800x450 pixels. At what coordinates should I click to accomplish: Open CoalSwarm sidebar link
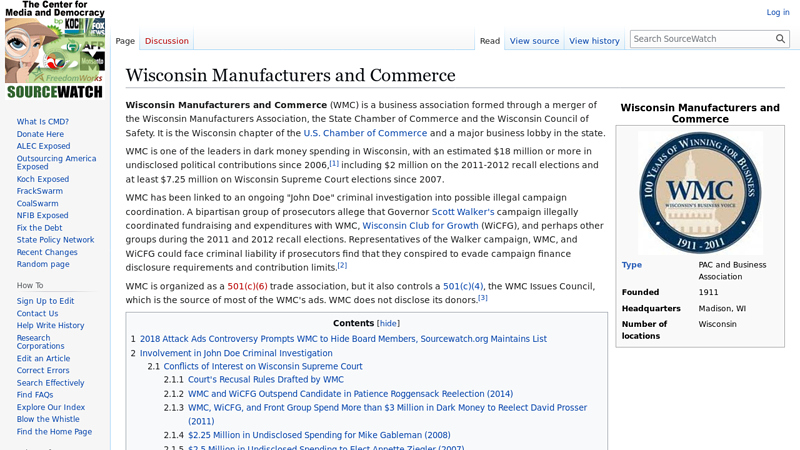point(37,204)
